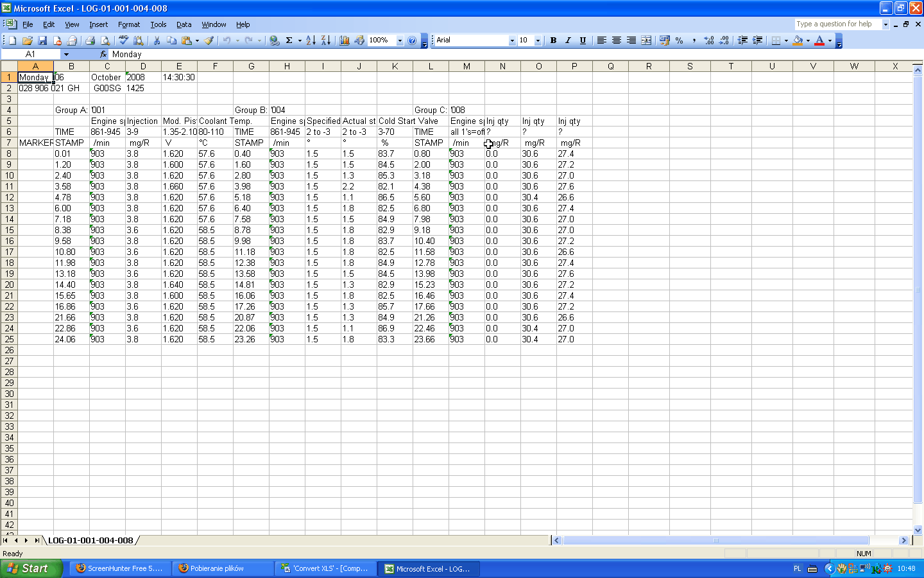Open the Print Preview tool
Viewport: 924px width, 578px height.
coord(105,40)
